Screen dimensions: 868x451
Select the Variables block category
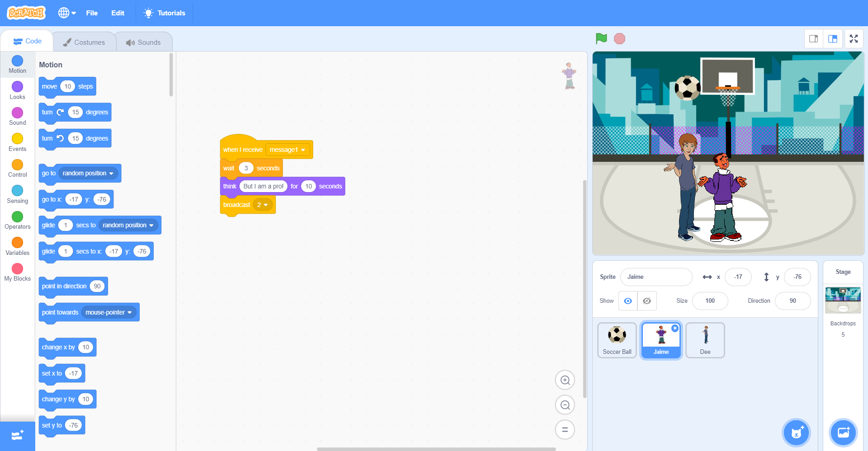(18, 247)
